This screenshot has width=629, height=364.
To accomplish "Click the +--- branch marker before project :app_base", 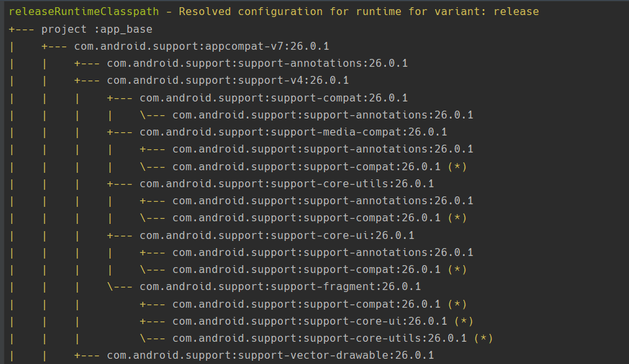I will tap(22, 29).
